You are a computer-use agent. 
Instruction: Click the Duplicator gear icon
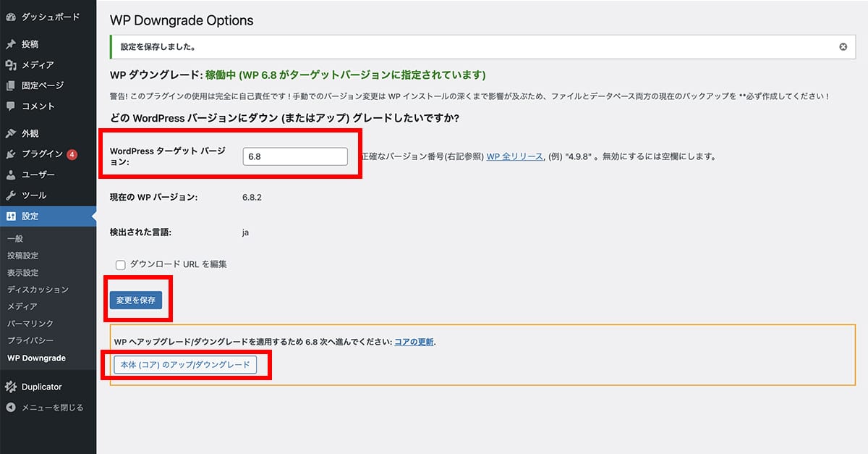[11, 387]
